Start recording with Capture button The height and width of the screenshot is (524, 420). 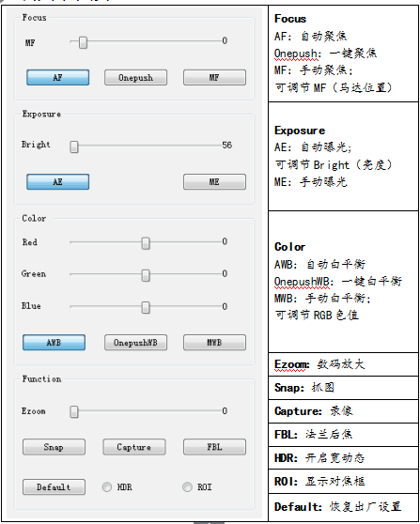tap(134, 447)
